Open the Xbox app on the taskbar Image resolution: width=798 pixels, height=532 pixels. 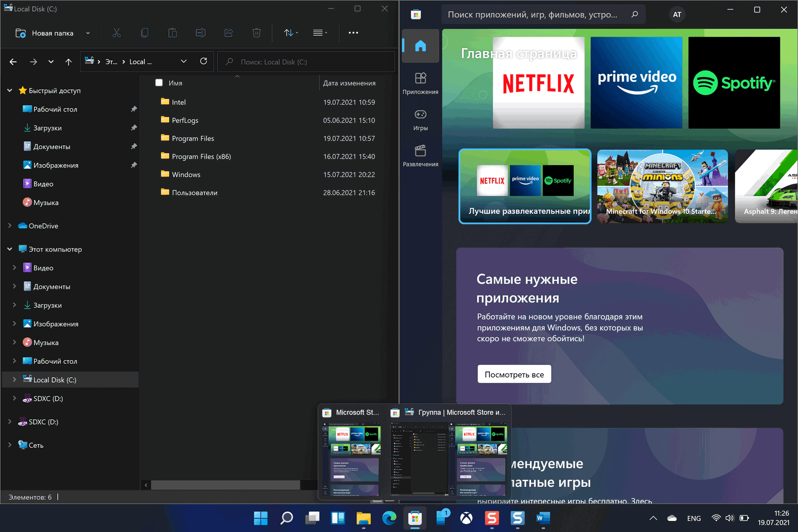click(x=466, y=518)
